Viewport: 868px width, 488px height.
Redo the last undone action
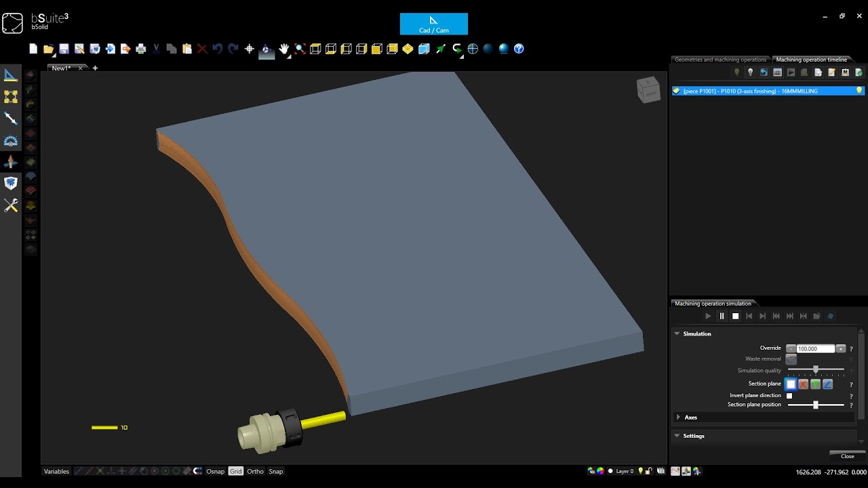click(x=233, y=49)
